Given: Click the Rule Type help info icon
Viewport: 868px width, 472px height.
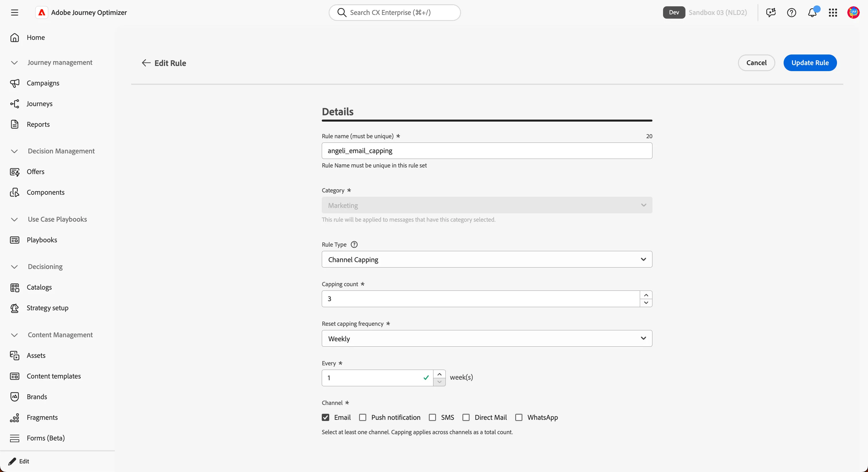Looking at the screenshot, I should (354, 244).
